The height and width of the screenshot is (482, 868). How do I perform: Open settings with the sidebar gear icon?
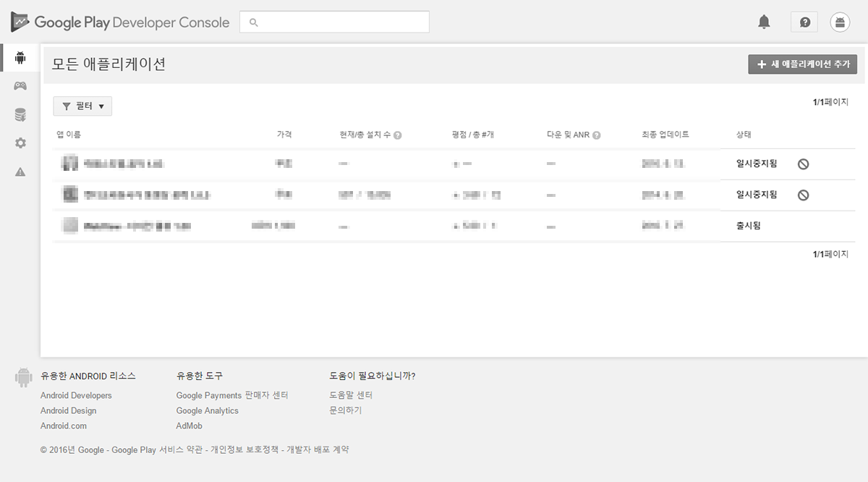point(20,143)
